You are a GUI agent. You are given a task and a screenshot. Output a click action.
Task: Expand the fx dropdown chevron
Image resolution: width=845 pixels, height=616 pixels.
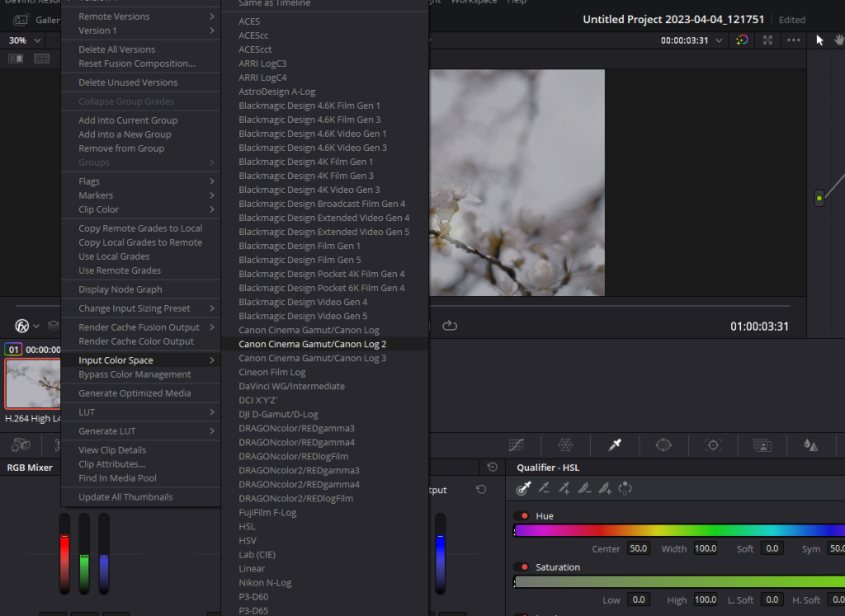pyautogui.click(x=36, y=326)
